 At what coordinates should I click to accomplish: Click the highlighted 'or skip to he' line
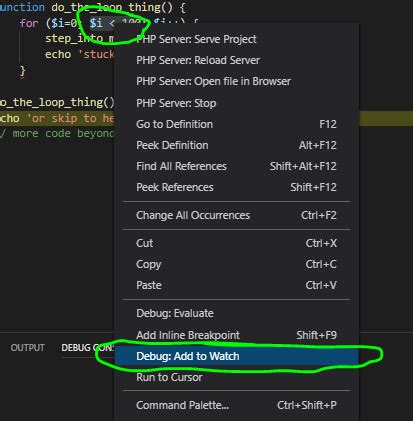click(57, 118)
